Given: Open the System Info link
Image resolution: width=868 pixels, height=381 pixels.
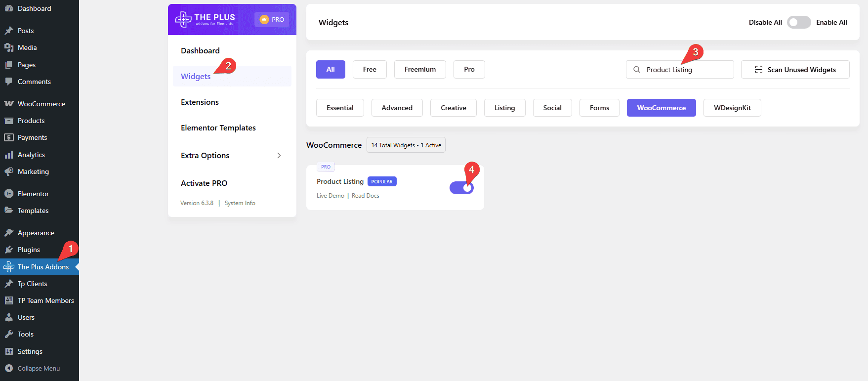Looking at the screenshot, I should (240, 203).
